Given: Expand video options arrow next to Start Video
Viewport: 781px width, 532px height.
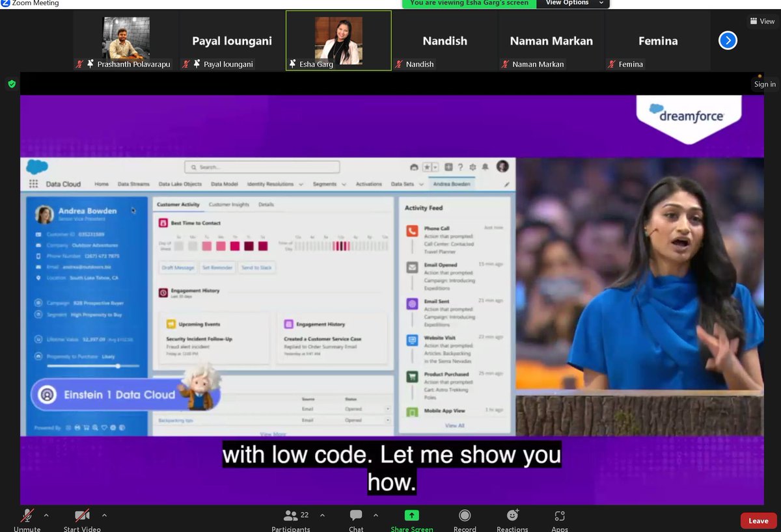Looking at the screenshot, I should click(x=104, y=515).
